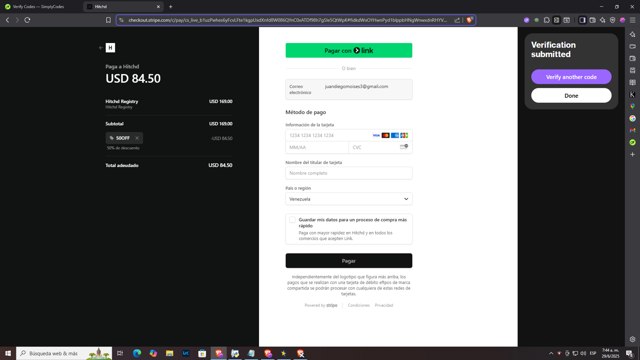
Task: Click the bookmark icon beside address bar
Action: point(108,20)
